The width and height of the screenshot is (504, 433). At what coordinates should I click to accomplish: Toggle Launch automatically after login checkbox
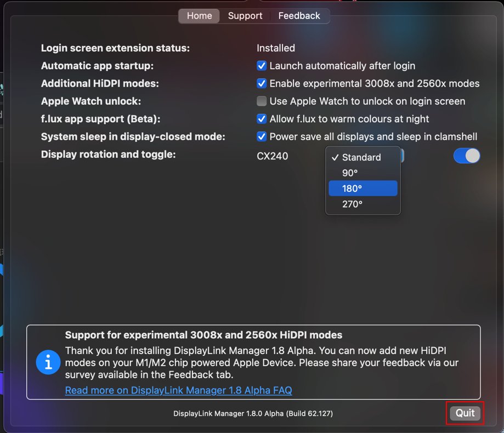(262, 66)
